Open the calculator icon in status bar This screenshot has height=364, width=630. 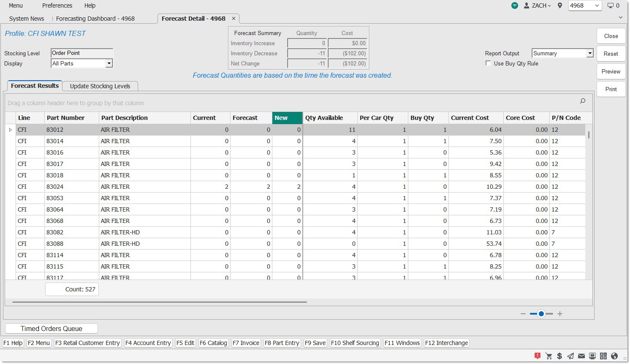[x=603, y=356]
